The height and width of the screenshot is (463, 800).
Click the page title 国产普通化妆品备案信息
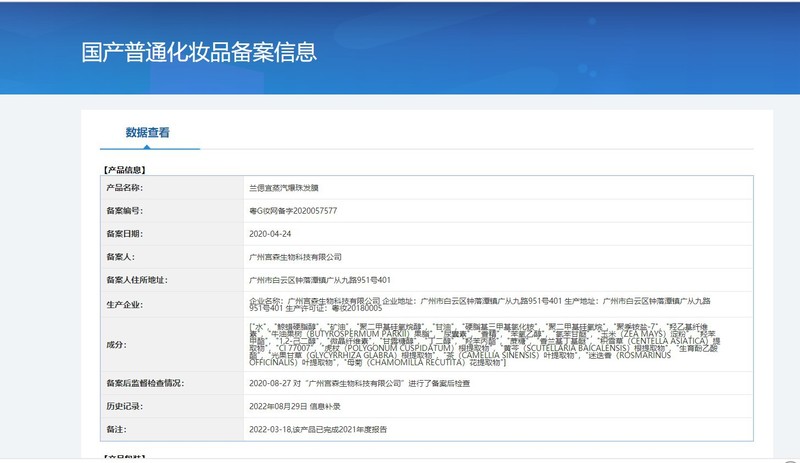point(199,52)
